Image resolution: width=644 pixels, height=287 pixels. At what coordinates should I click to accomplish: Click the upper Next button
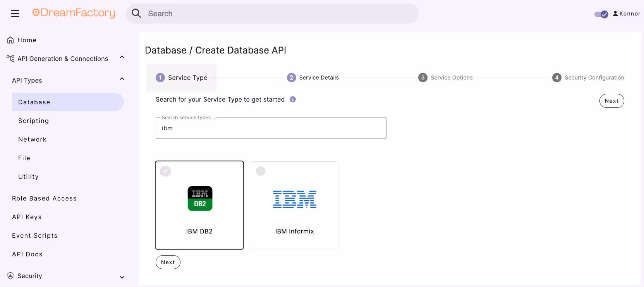tap(612, 101)
